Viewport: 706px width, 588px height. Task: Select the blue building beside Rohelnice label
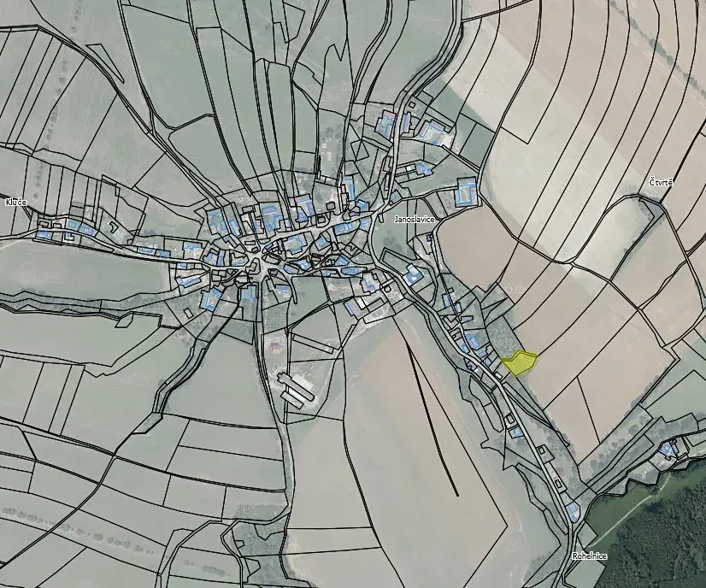pyautogui.click(x=573, y=512)
